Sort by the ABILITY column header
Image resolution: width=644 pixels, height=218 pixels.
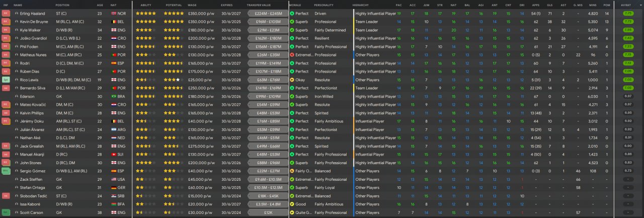tap(146, 5)
